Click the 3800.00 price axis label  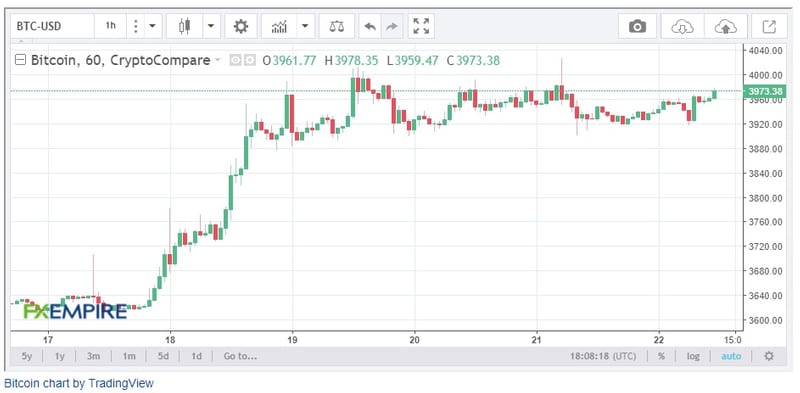pyautogui.click(x=766, y=198)
